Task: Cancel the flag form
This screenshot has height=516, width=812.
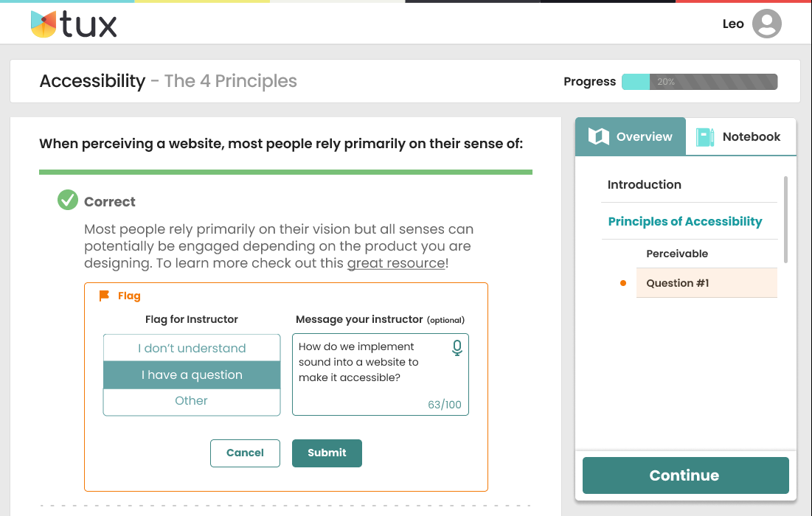Action: point(245,453)
